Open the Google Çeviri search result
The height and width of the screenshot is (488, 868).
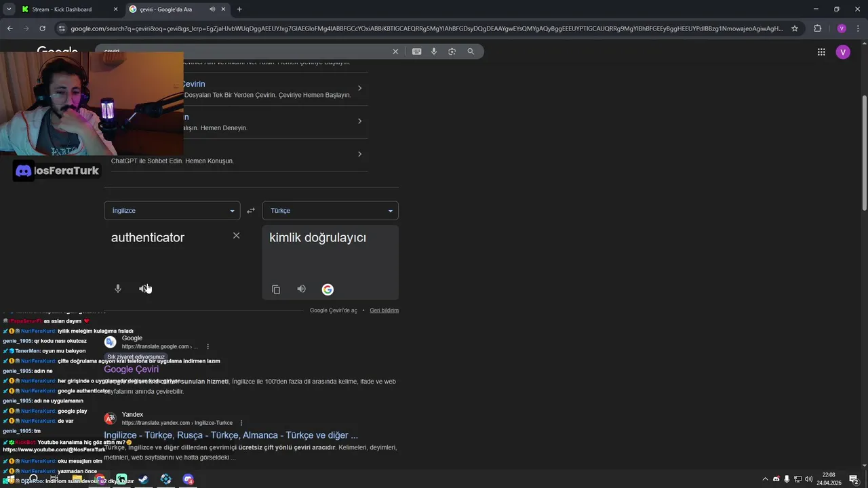131,369
